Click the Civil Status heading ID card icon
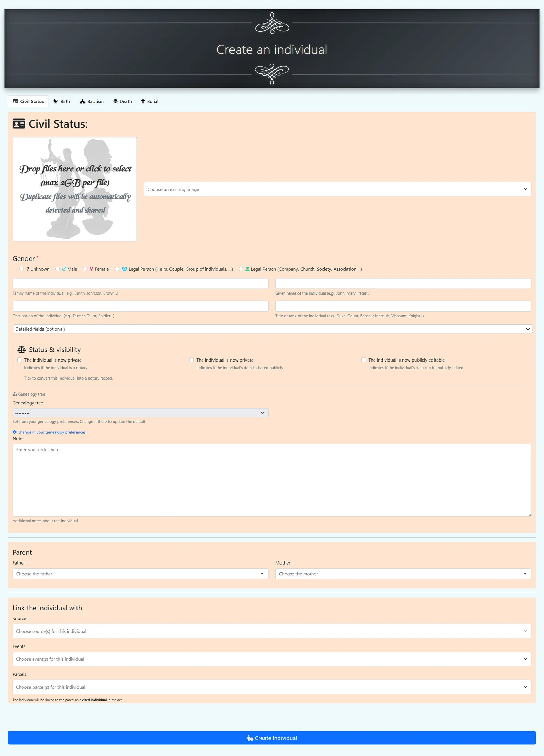 (x=19, y=124)
